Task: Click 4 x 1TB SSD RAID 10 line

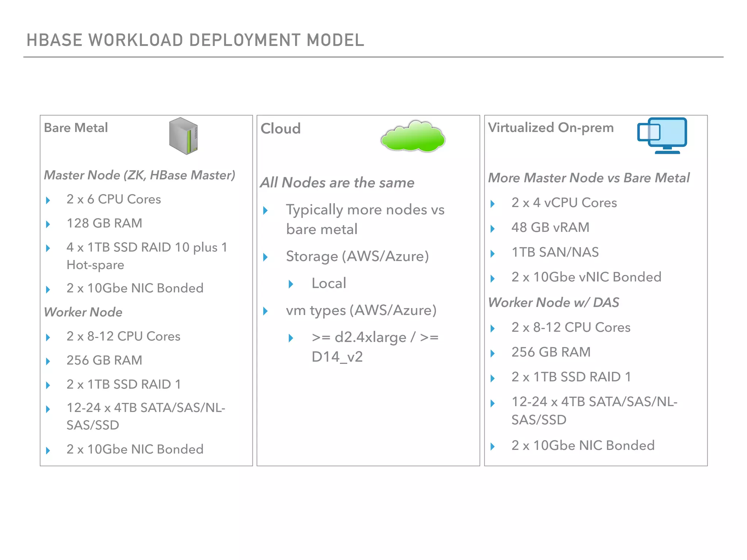Action: pos(147,248)
